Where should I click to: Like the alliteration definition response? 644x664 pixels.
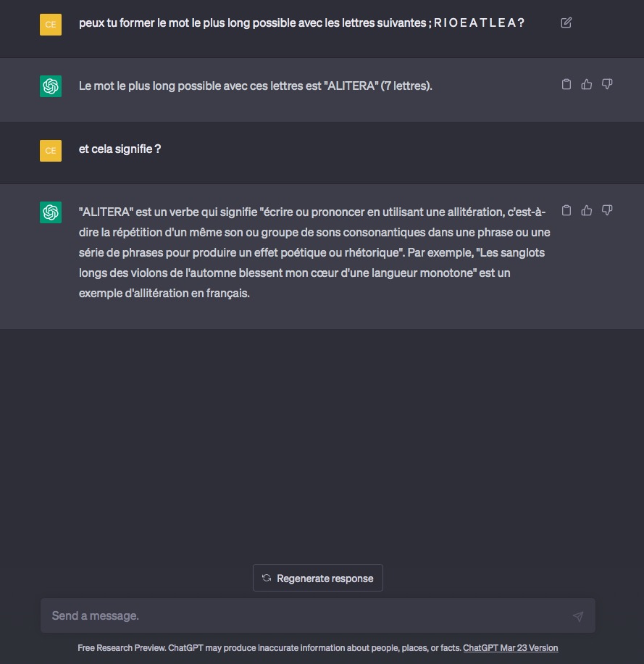(587, 210)
